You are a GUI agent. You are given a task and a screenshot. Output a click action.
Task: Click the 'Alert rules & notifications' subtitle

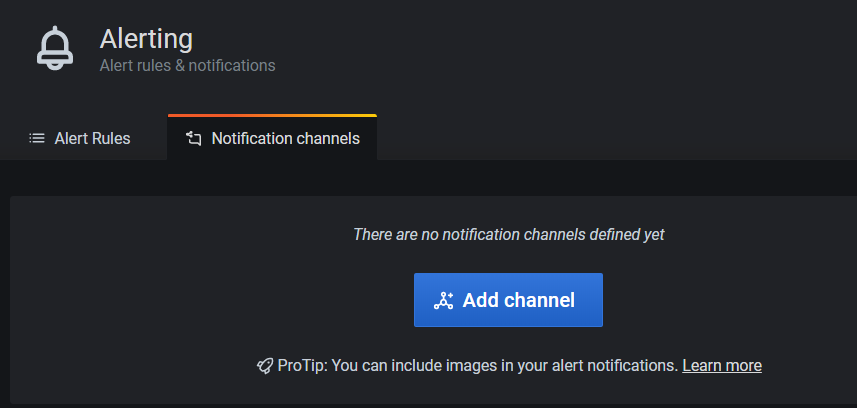[187, 66]
